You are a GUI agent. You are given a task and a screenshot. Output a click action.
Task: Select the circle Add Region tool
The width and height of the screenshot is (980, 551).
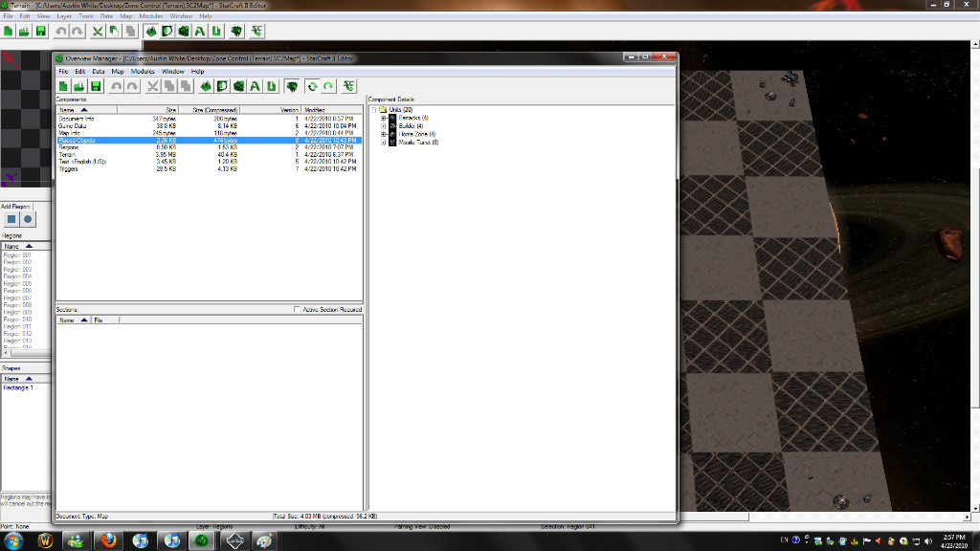[28, 219]
